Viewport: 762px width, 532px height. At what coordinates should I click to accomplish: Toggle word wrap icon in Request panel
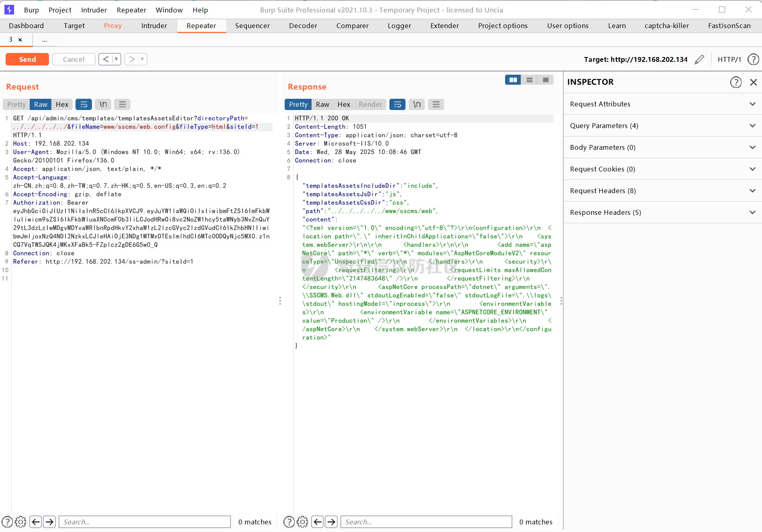pyautogui.click(x=84, y=104)
